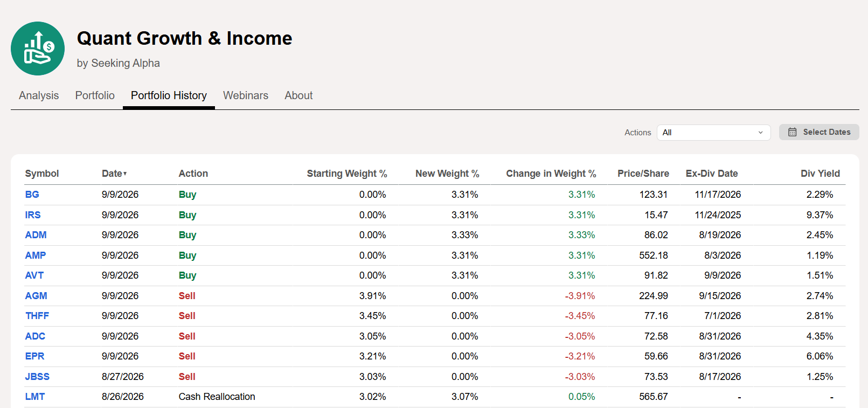This screenshot has width=868, height=408.
Task: Click the Buy action for AVT
Action: click(188, 275)
